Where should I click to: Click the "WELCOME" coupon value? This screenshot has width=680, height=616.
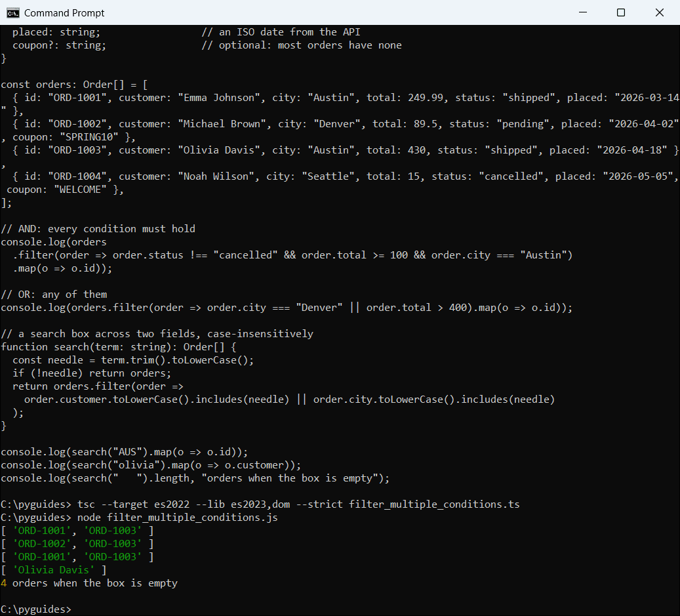(x=80, y=190)
